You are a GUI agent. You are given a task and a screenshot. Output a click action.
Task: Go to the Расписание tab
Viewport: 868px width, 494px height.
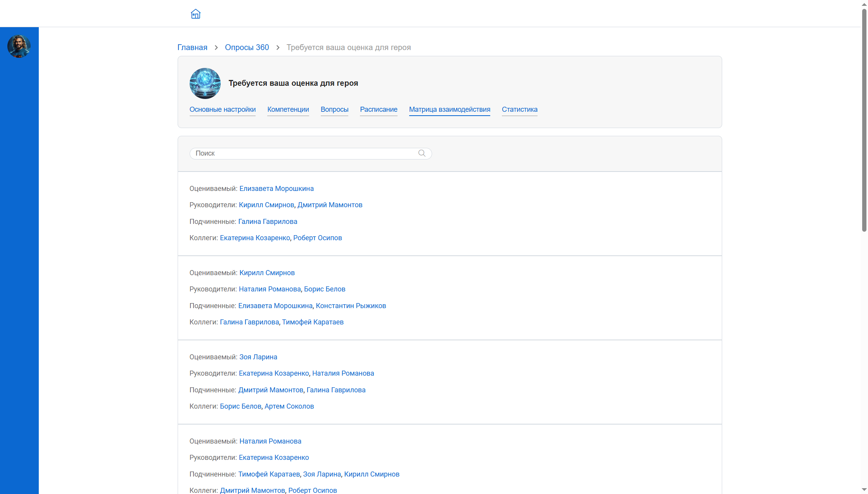pyautogui.click(x=379, y=109)
